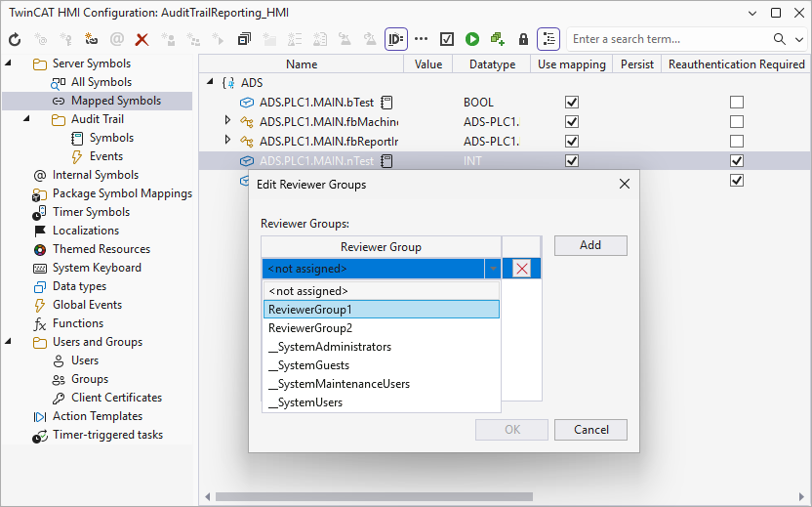Image resolution: width=812 pixels, height=507 pixels.
Task: Uncheck Reauthentication checkbox below nTest row
Action: (x=737, y=181)
